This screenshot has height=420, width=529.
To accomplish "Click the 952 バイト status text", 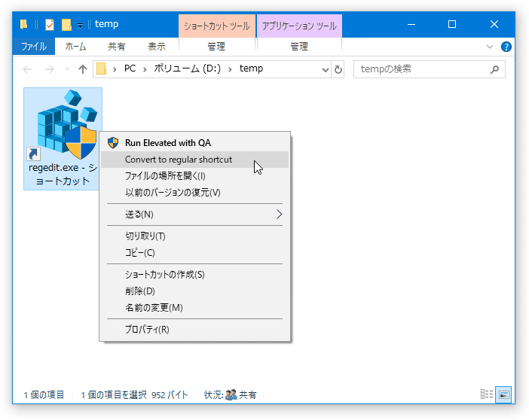I will tap(170, 394).
